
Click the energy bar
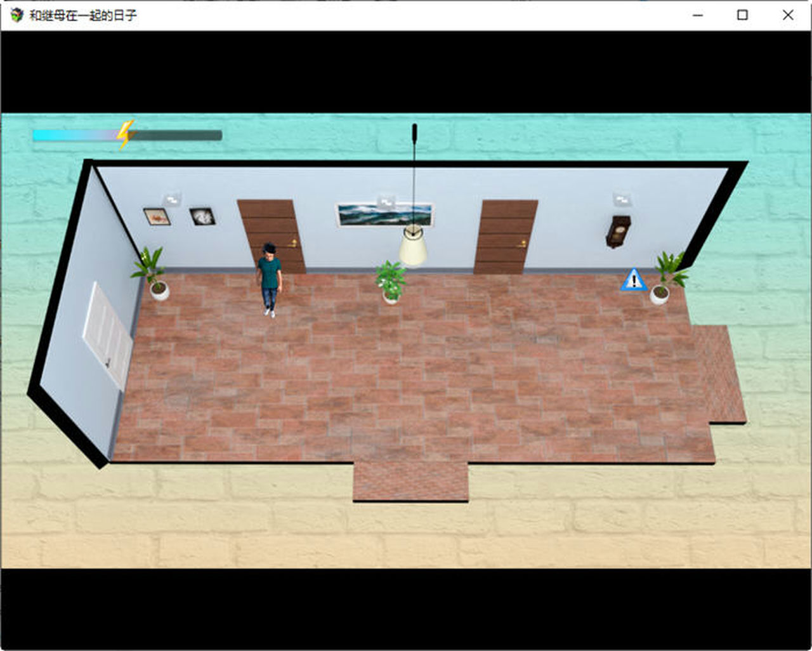(x=127, y=135)
